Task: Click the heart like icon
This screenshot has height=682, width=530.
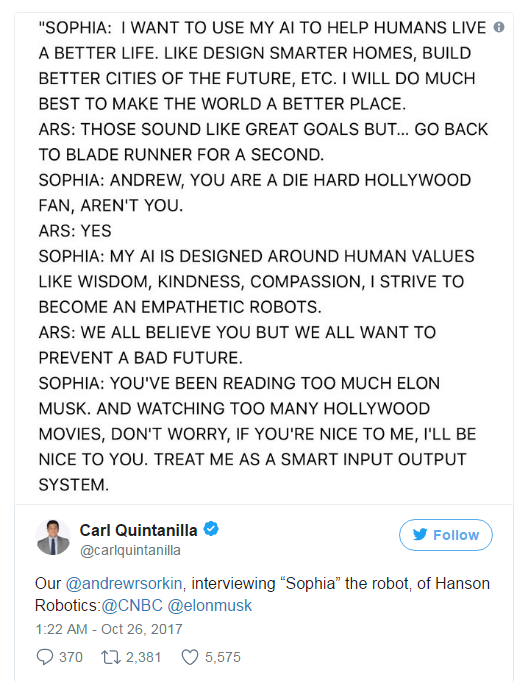Action: click(190, 657)
